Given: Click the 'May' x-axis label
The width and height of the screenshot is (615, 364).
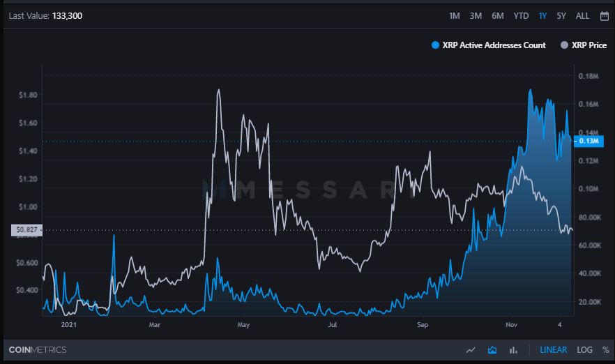Looking at the screenshot, I should (x=243, y=325).
